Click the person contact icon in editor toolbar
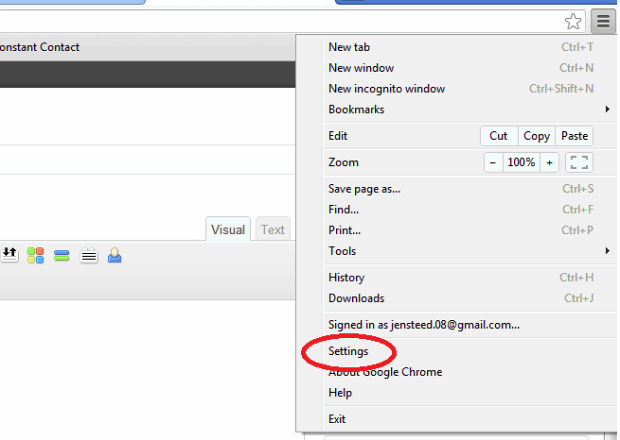The image size is (620, 440). [115, 255]
